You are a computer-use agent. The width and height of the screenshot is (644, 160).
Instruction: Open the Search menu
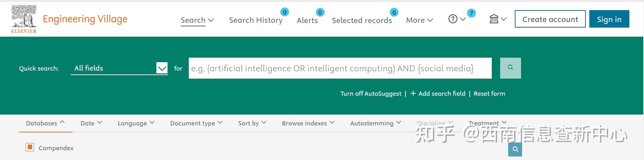point(197,20)
